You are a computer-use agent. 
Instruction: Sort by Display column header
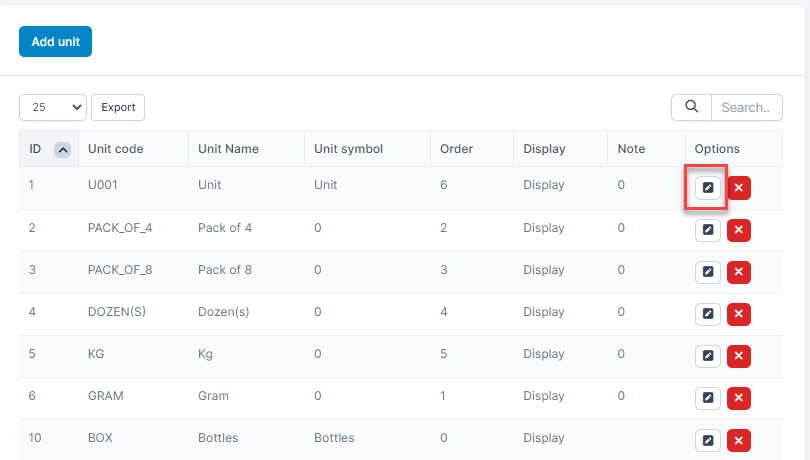click(x=544, y=149)
